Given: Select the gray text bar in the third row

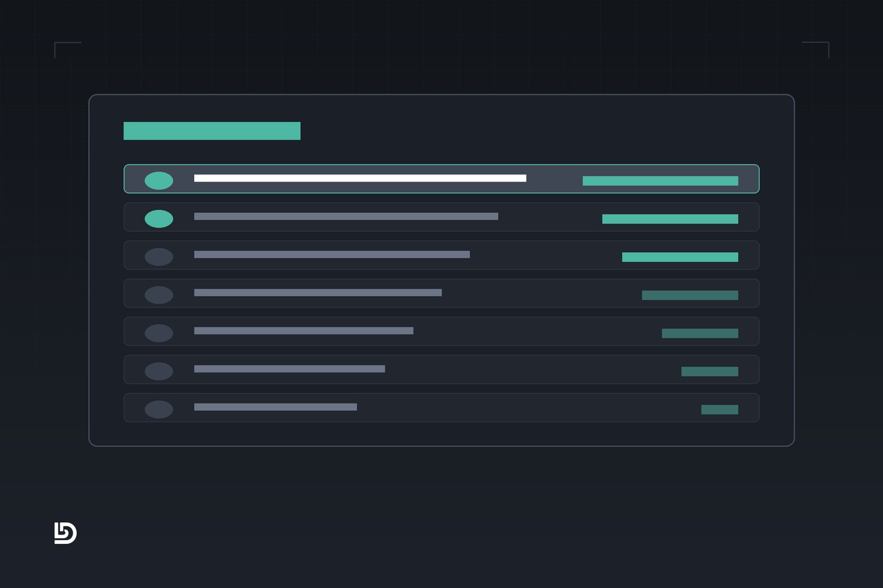Looking at the screenshot, I should point(332,255).
